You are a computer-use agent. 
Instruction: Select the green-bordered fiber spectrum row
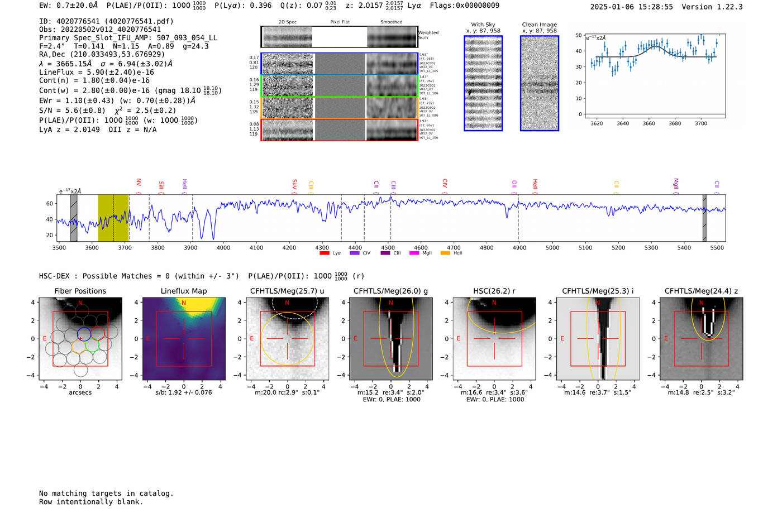pos(339,86)
